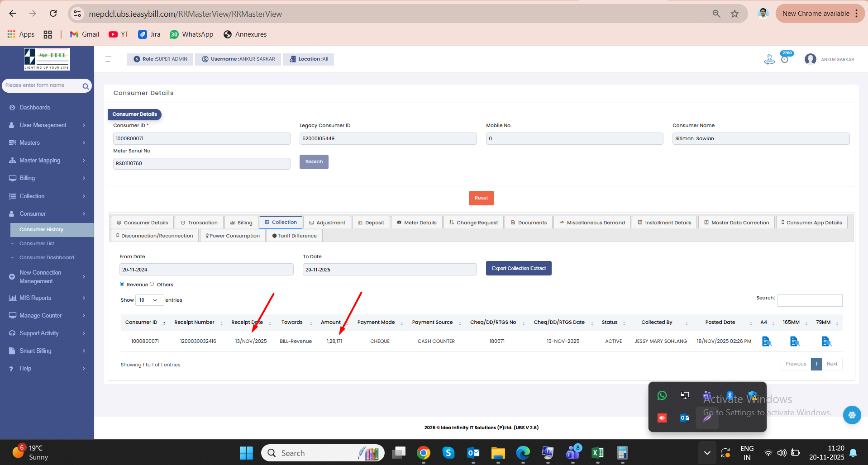Viewport: 868px width, 465px height.
Task: Click the Meter Serial No input field
Action: pos(202,164)
